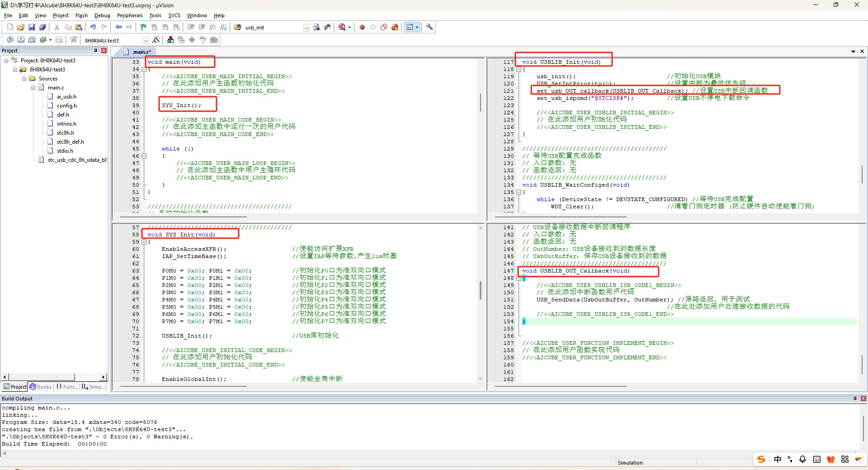
Task: Switch to Functions panel tab
Action: [x=67, y=387]
